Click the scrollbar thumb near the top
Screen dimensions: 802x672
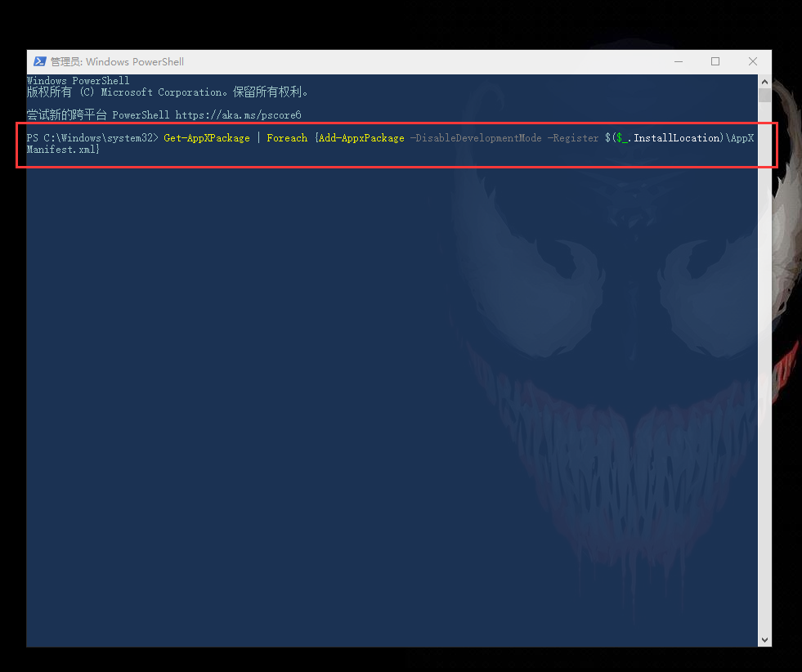tap(764, 94)
